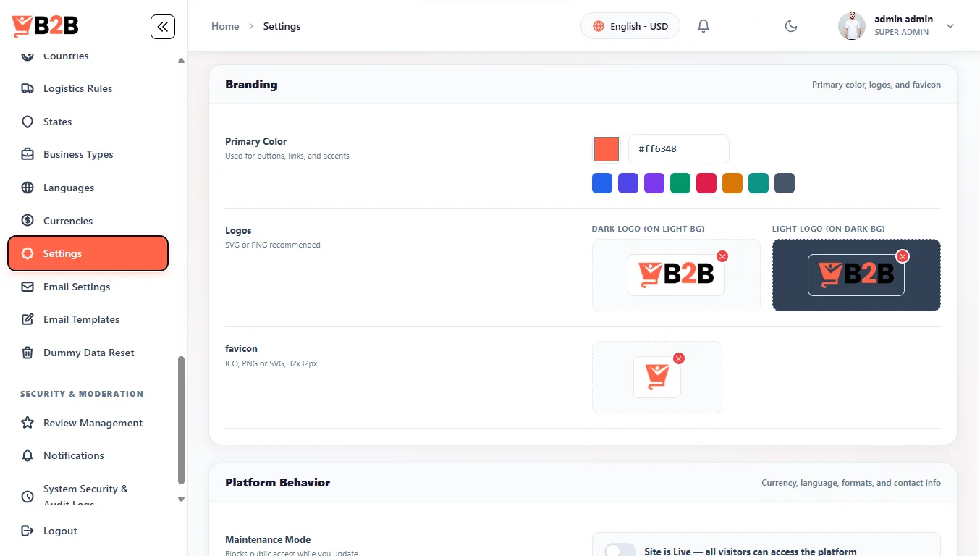980x556 pixels.
Task: Choose orange preset color
Action: coord(732,183)
